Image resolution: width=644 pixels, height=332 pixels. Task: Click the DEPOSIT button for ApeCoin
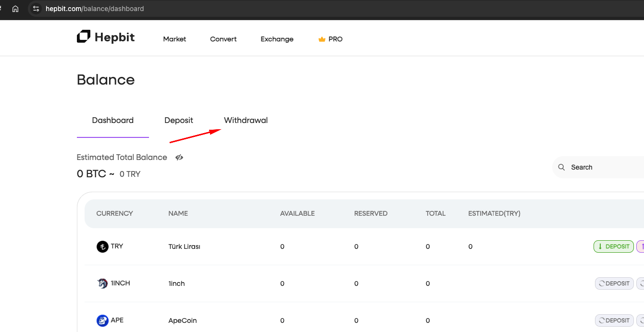tap(614, 320)
